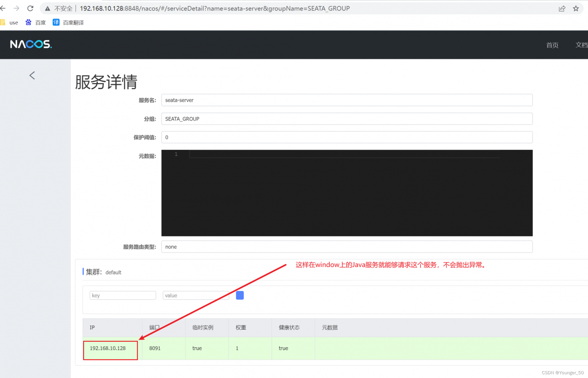Image resolution: width=588 pixels, height=378 pixels.
Task: Bookmark this page with the star icon
Action: pyautogui.click(x=576, y=8)
